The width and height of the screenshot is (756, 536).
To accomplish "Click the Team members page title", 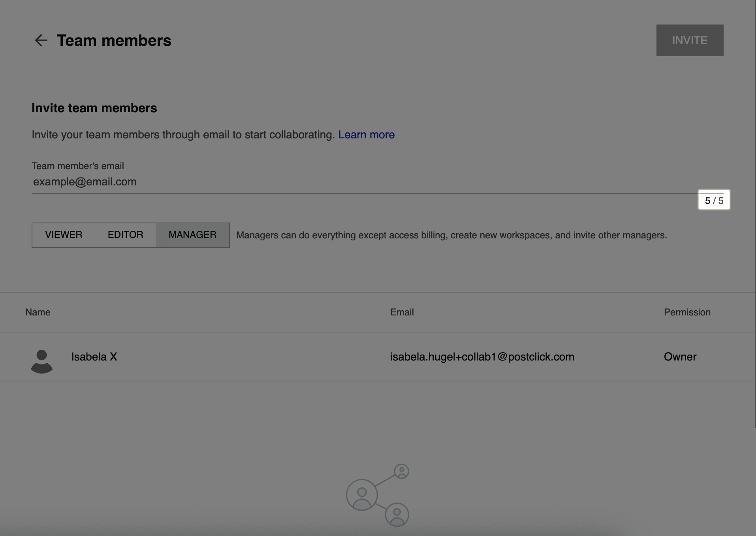I will coord(114,40).
